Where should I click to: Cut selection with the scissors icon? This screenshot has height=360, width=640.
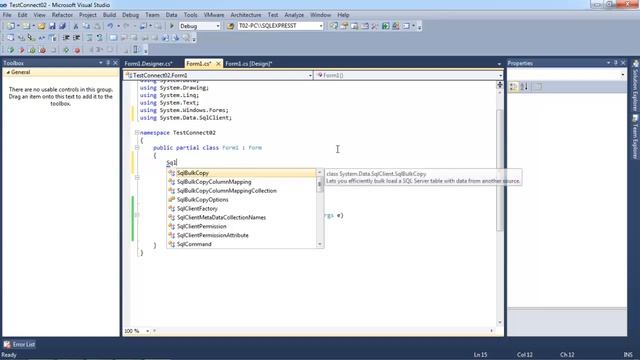(x=76, y=26)
